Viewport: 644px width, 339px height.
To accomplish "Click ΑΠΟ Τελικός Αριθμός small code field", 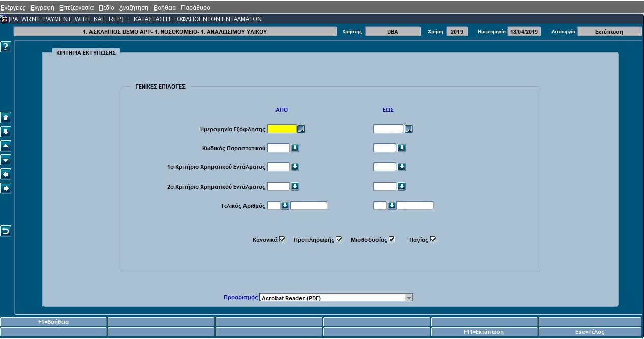I will coord(273,206).
